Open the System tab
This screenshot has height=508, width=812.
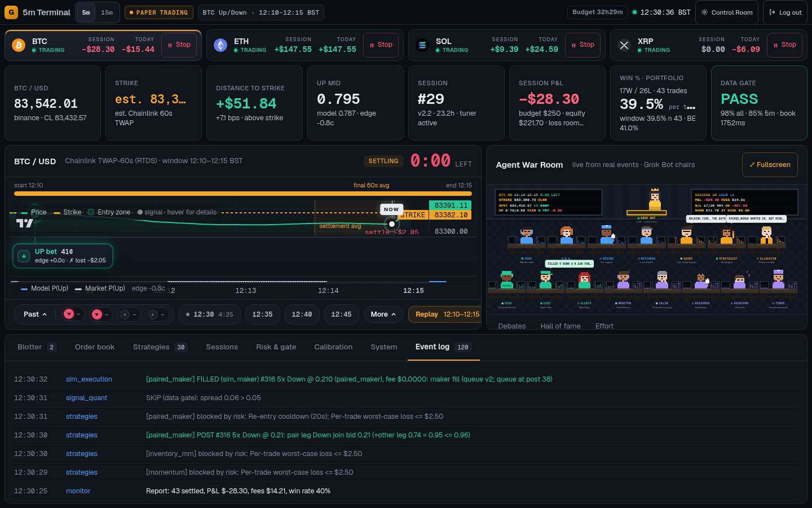(x=384, y=347)
